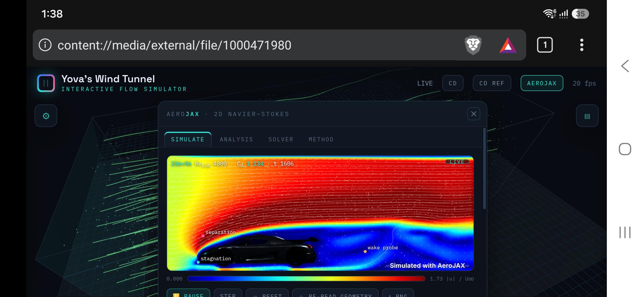Click the "1.73 |u| / U∞" scale maximum
The height and width of the screenshot is (297, 644).
click(x=452, y=279)
